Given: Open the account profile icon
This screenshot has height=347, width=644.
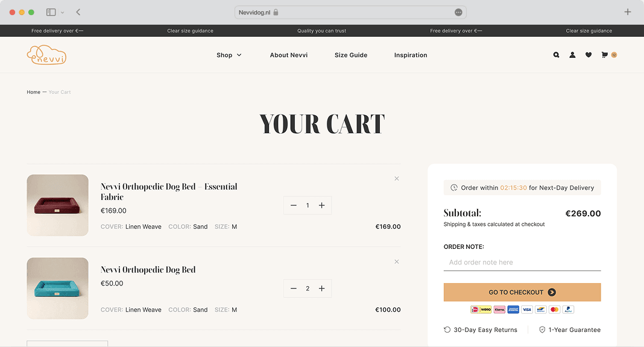Looking at the screenshot, I should click(572, 55).
